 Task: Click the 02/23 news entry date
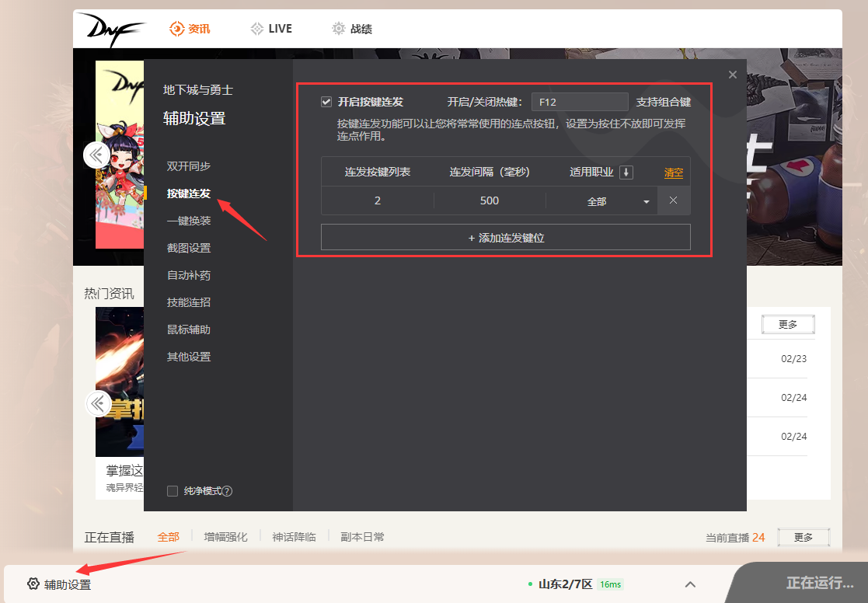[x=794, y=359]
